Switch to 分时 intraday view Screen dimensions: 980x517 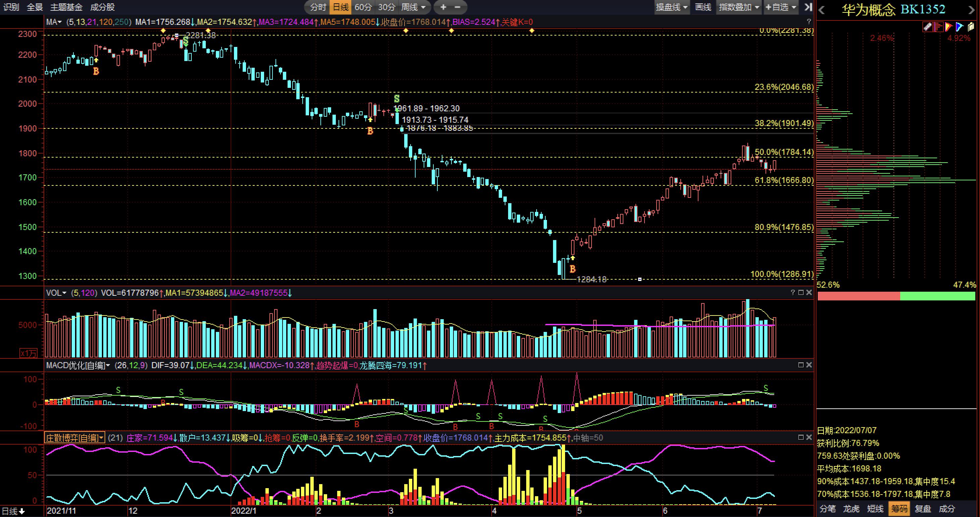coord(318,7)
